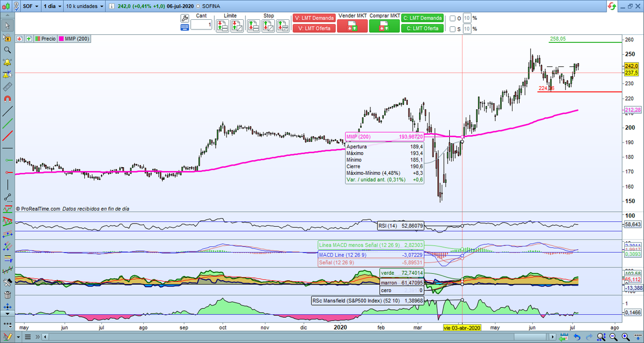The height and width of the screenshot is (343, 644).
Task: Click the trash bin delete tool
Action: click(x=7, y=294)
